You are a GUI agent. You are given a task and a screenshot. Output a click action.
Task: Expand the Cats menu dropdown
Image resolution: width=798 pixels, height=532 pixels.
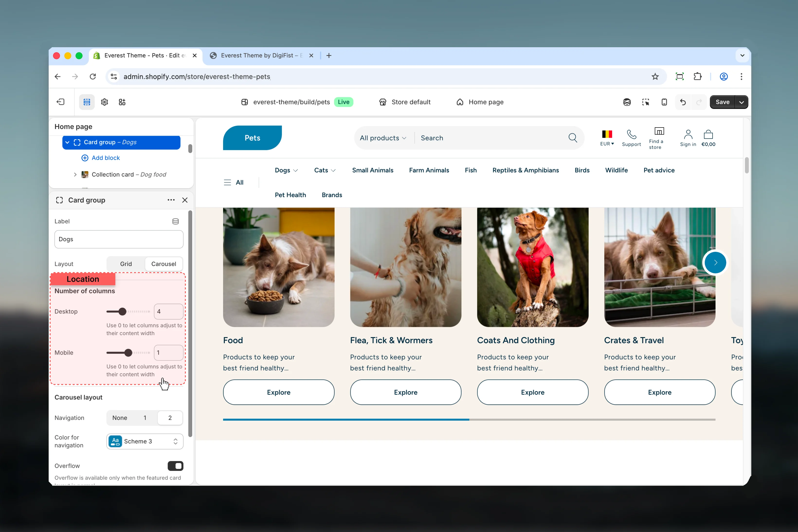(325, 170)
